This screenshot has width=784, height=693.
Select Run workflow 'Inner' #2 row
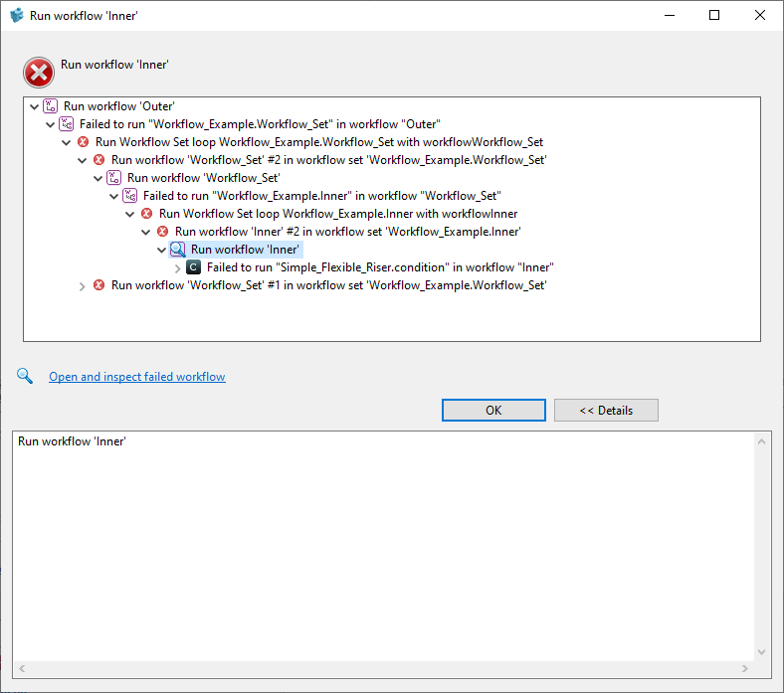[347, 232]
